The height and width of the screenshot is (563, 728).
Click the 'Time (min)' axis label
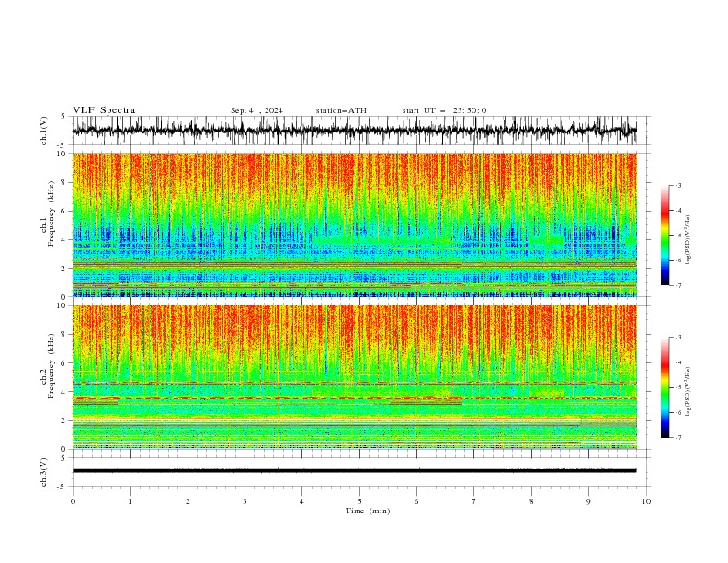pos(368,511)
